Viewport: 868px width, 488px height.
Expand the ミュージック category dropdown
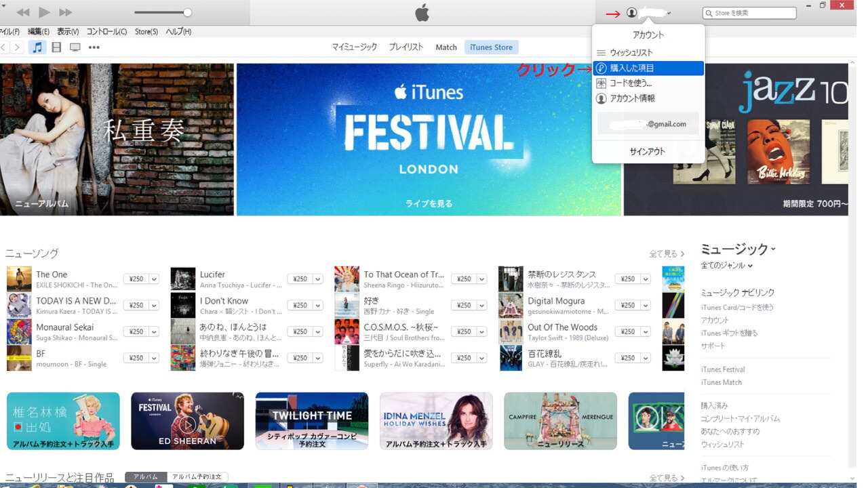coord(738,249)
